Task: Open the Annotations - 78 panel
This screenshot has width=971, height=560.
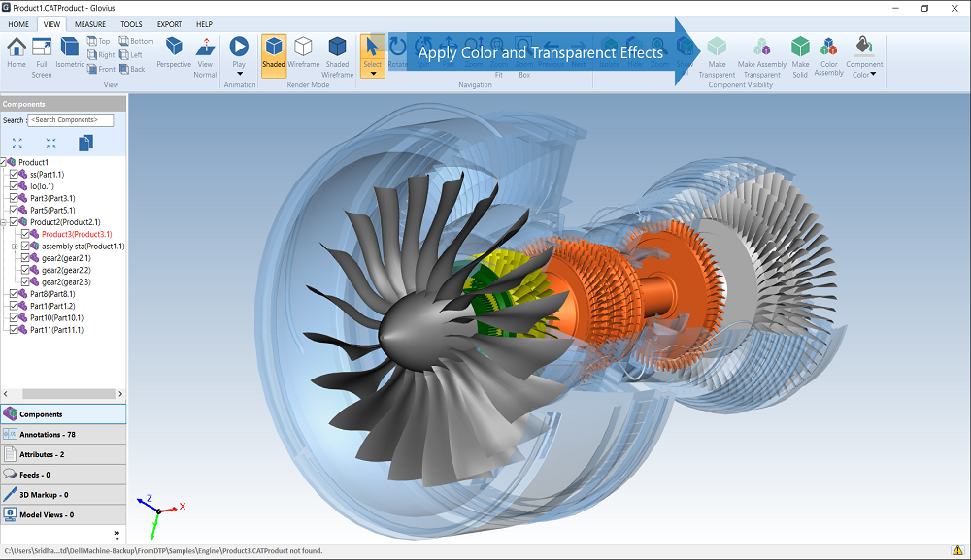Action: point(63,435)
